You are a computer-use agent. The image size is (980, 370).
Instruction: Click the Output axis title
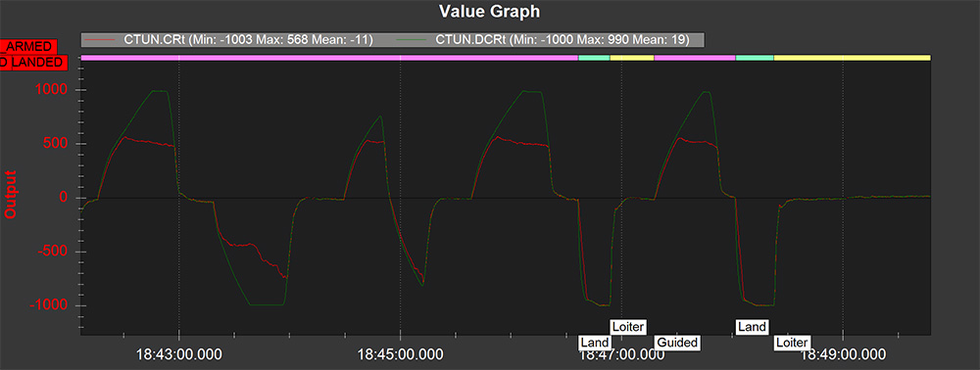coord(10,195)
